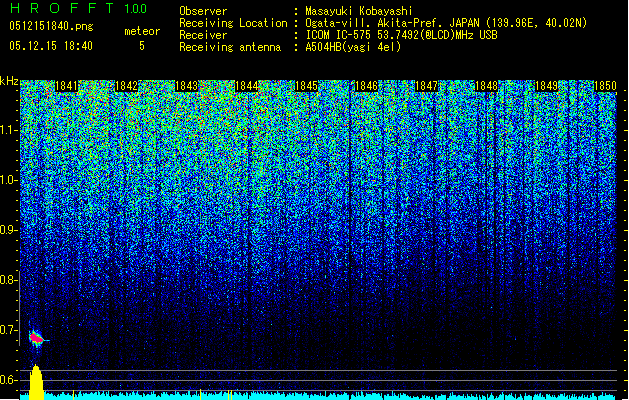
Task: Click the kHz unit label
Action: (9, 81)
